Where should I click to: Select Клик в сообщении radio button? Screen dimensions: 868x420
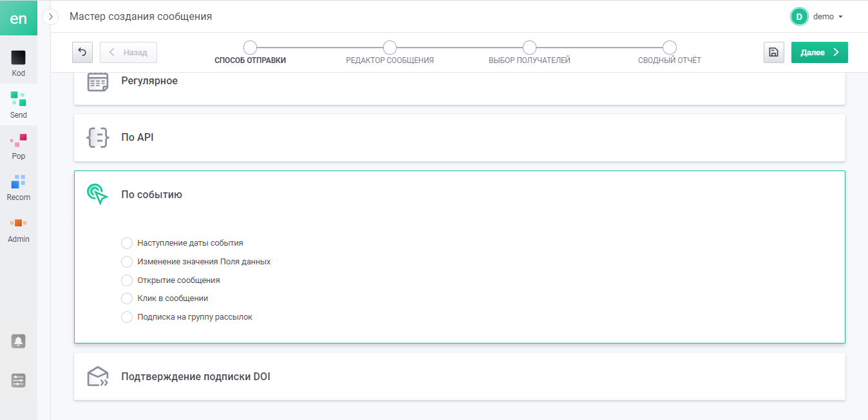tap(127, 298)
